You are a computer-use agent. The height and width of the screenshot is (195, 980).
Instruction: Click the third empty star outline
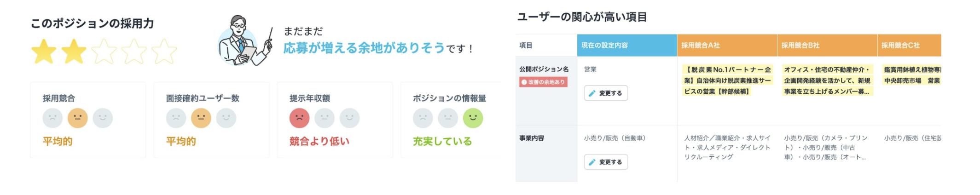click(104, 52)
